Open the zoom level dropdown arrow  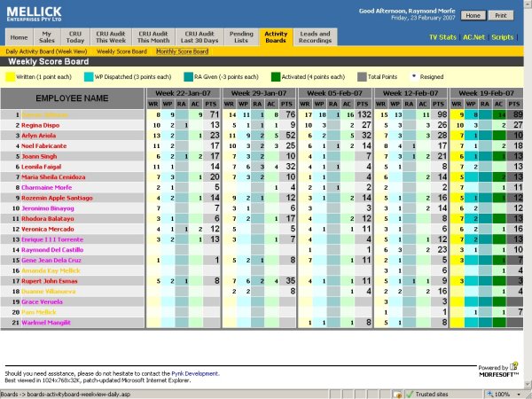click(519, 395)
